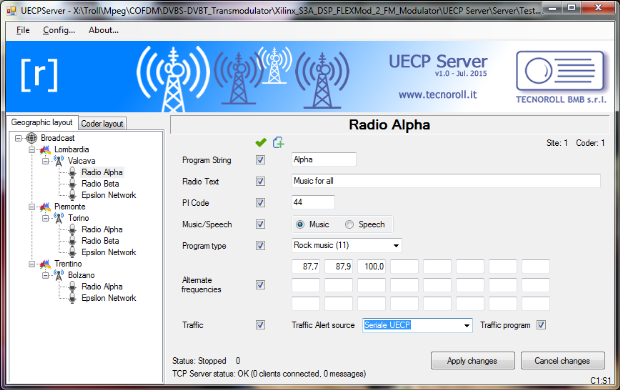Image resolution: width=620 pixels, height=390 pixels.
Task: Toggle the Program type checkbox
Action: [260, 246]
